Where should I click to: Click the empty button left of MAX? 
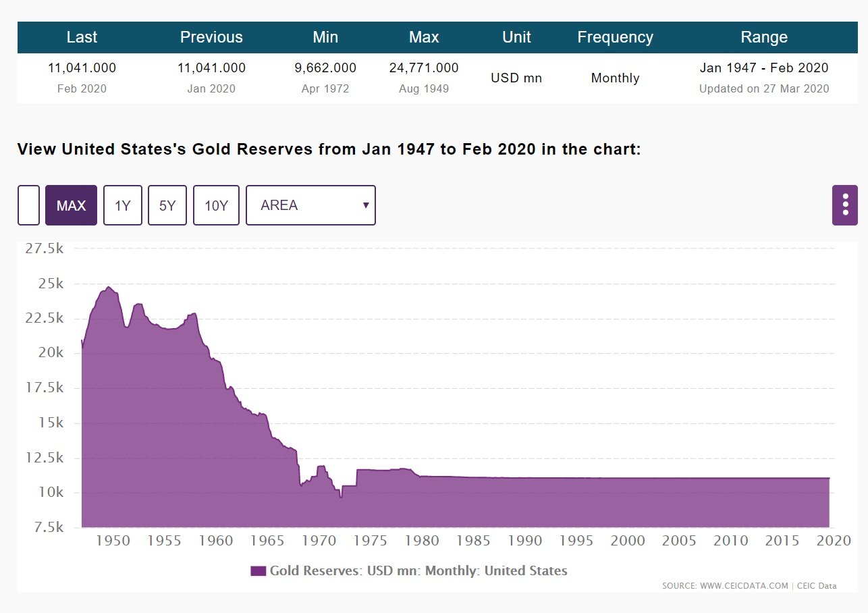click(x=28, y=205)
